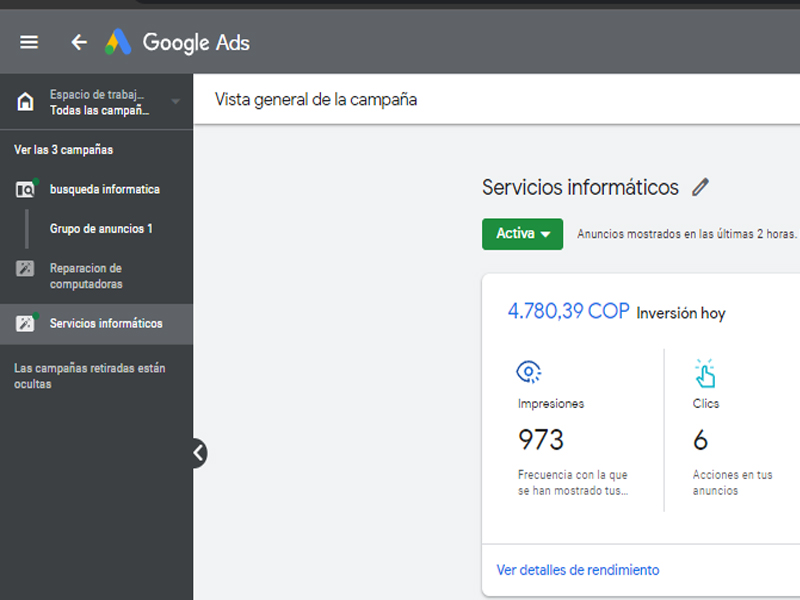
Task: Click Ver las 3 campañas
Action: 63,150
